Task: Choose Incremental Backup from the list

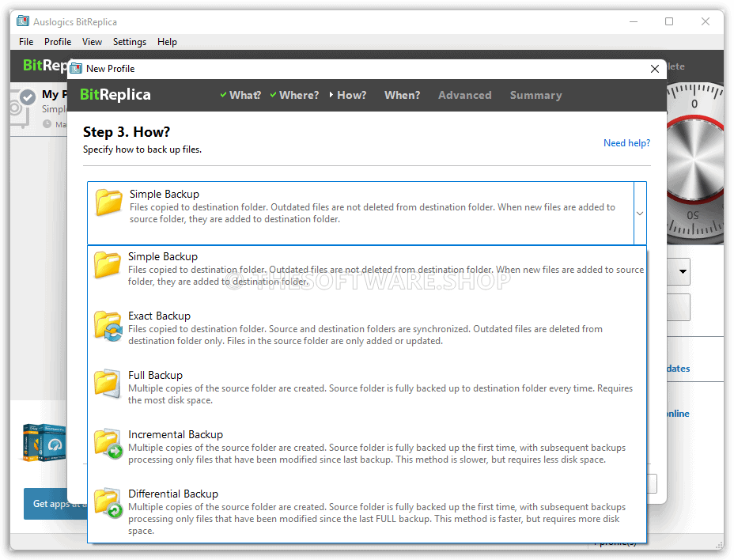Action: coord(367,446)
